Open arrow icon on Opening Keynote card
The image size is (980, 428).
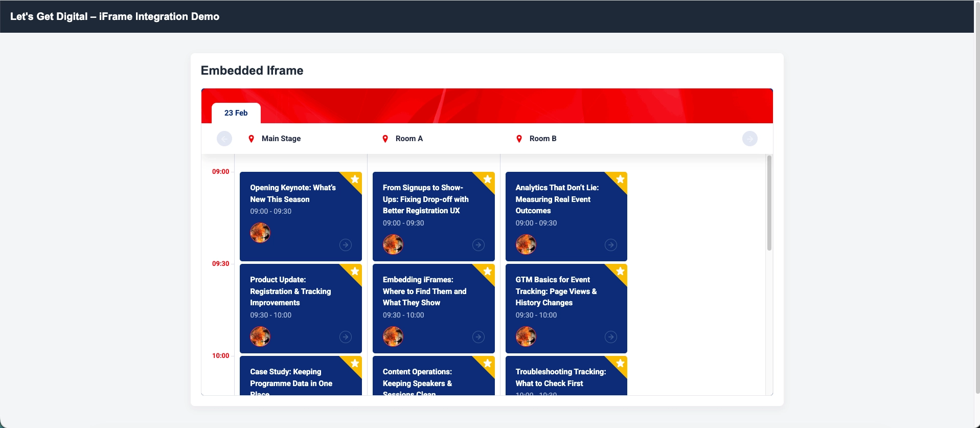coord(346,245)
